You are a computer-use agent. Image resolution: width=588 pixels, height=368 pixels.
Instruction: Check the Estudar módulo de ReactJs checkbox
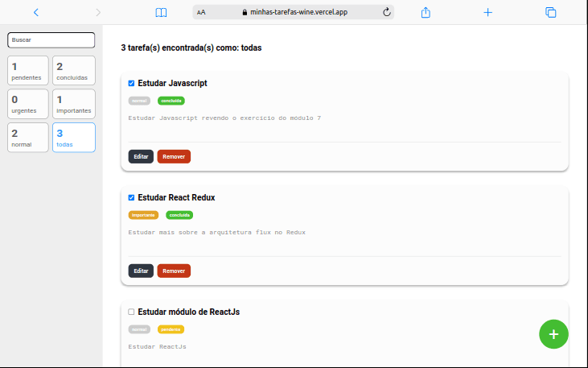(131, 312)
